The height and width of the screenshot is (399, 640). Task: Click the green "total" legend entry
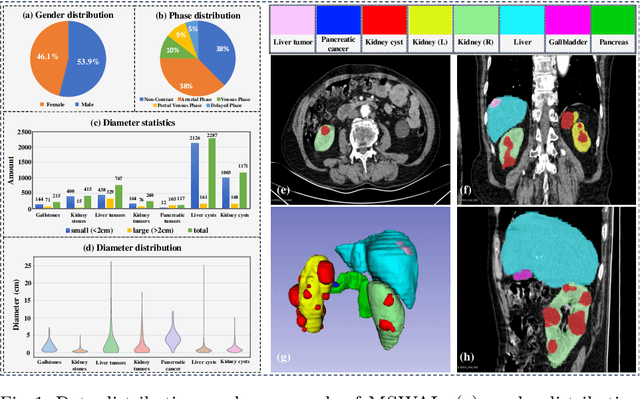pyautogui.click(x=198, y=231)
